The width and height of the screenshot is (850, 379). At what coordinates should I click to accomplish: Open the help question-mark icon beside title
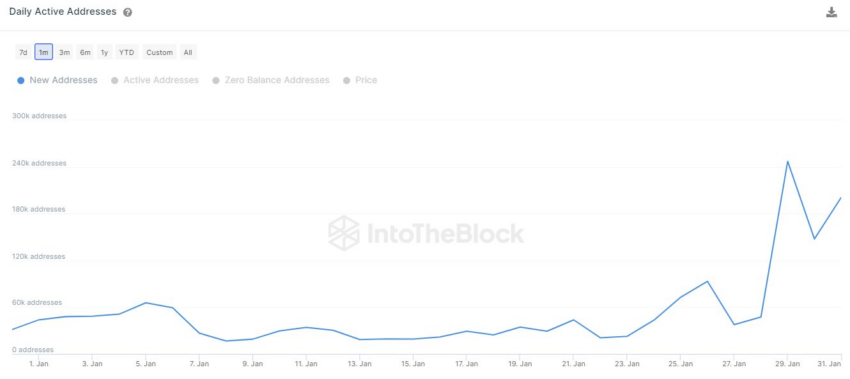tap(127, 12)
